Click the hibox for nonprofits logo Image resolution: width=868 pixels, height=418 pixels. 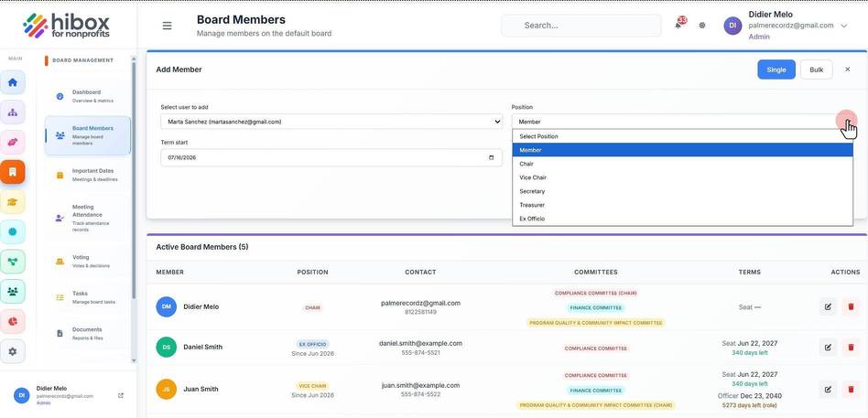click(67, 26)
